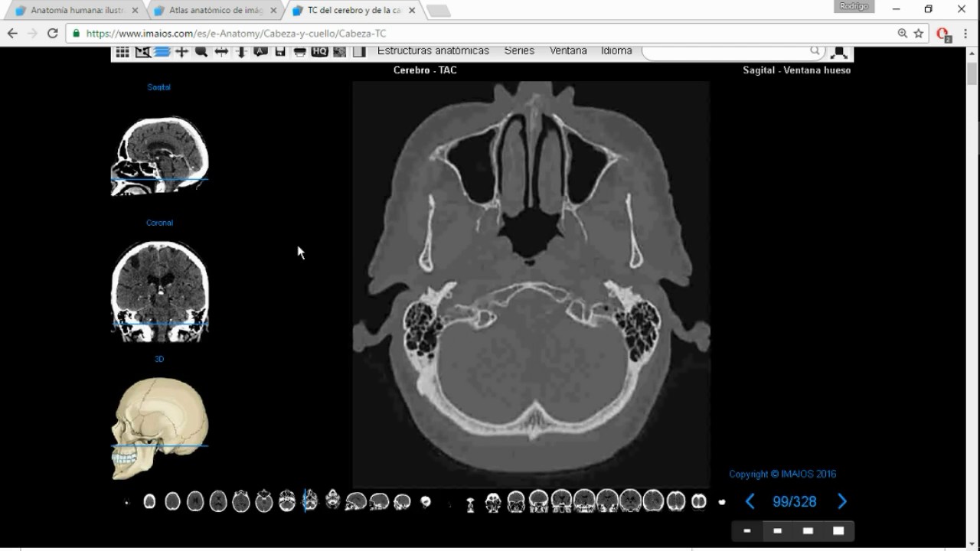Bookmark the page with star icon

[x=919, y=34]
